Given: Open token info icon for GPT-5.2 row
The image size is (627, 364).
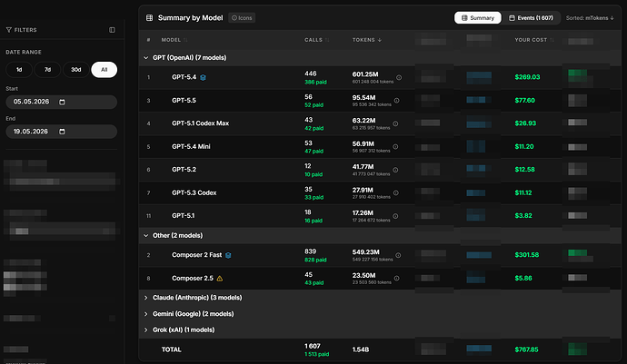Looking at the screenshot, I should pyautogui.click(x=395, y=170).
